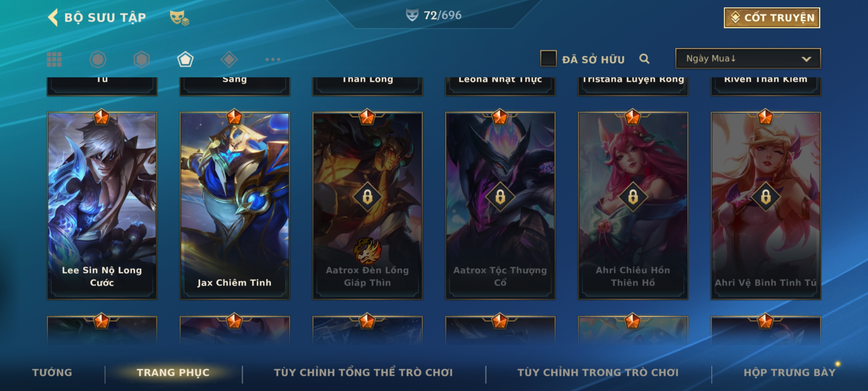Select the circle rarity filter icon
The width and height of the screenshot is (868, 391).
click(x=98, y=59)
